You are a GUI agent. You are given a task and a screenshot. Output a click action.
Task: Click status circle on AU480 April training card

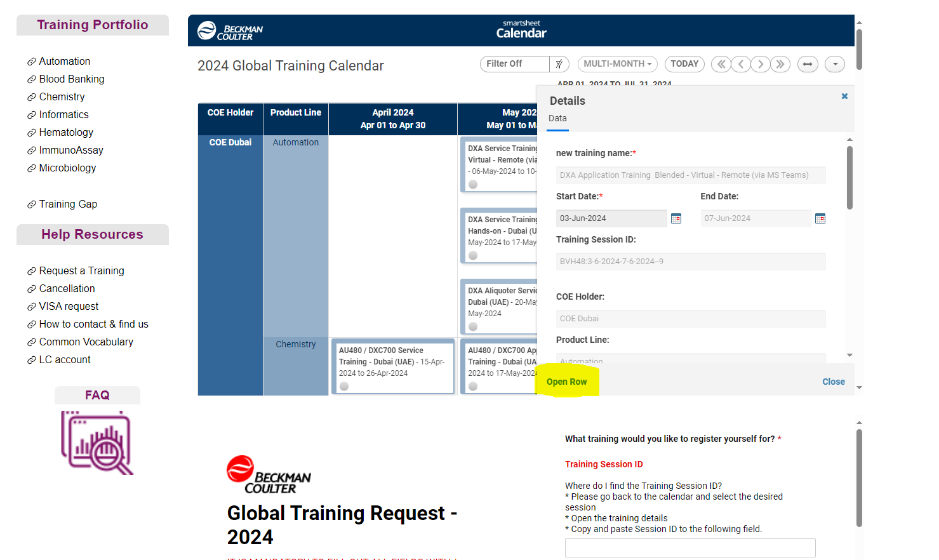(344, 386)
